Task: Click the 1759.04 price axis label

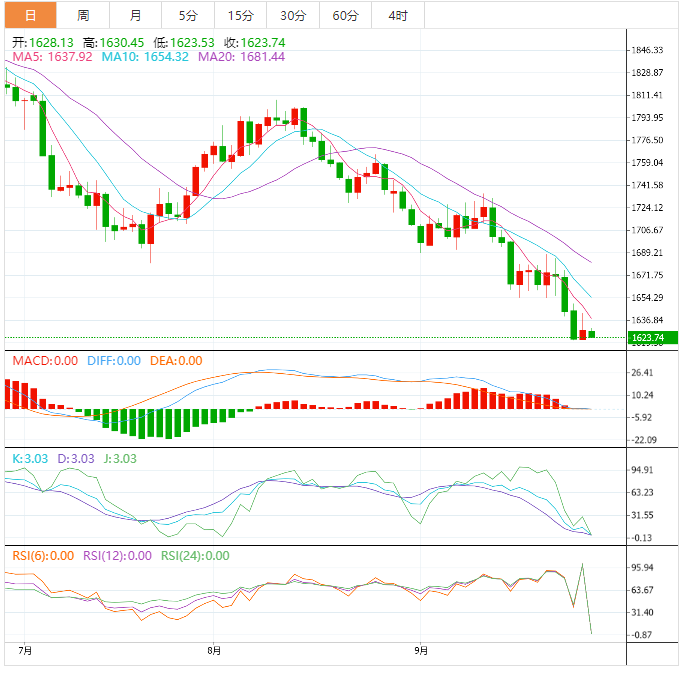Action: tap(647, 162)
